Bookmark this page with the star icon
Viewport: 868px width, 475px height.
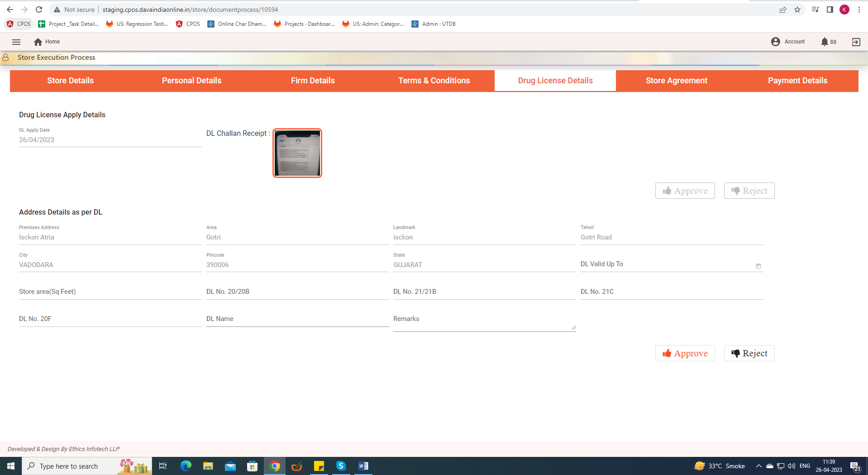(x=797, y=10)
